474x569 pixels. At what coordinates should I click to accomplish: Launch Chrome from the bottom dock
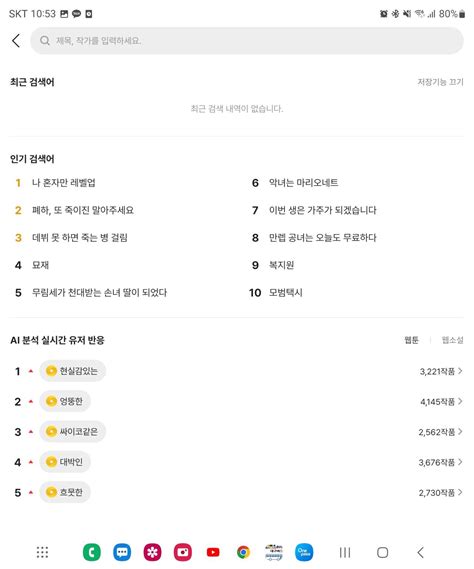[x=244, y=552]
